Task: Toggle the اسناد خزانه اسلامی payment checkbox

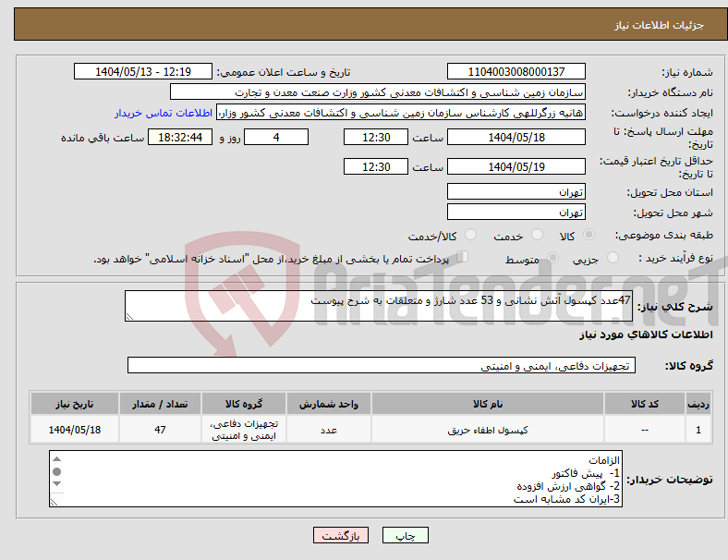Action: click(463, 256)
